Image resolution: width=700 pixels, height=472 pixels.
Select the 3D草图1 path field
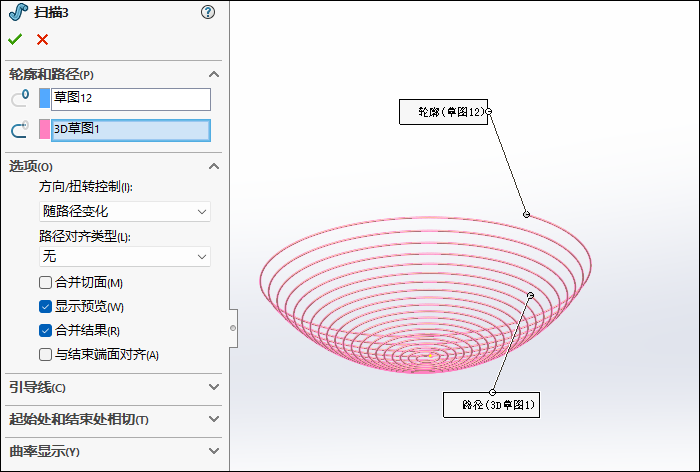(131, 130)
